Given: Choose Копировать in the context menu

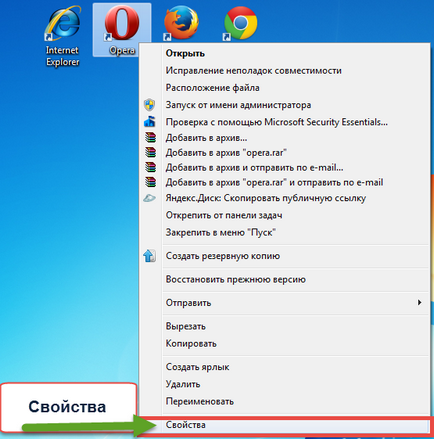Looking at the screenshot, I should coord(191,344).
